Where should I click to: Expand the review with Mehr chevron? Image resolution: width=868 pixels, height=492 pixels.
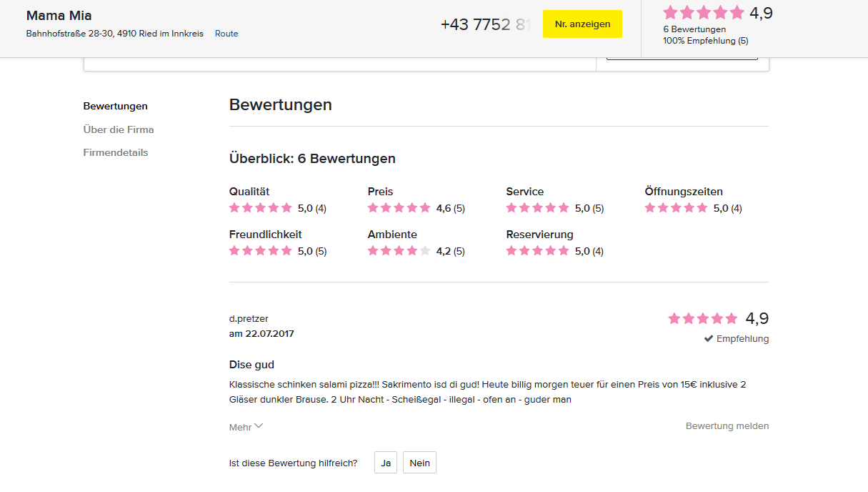point(246,427)
